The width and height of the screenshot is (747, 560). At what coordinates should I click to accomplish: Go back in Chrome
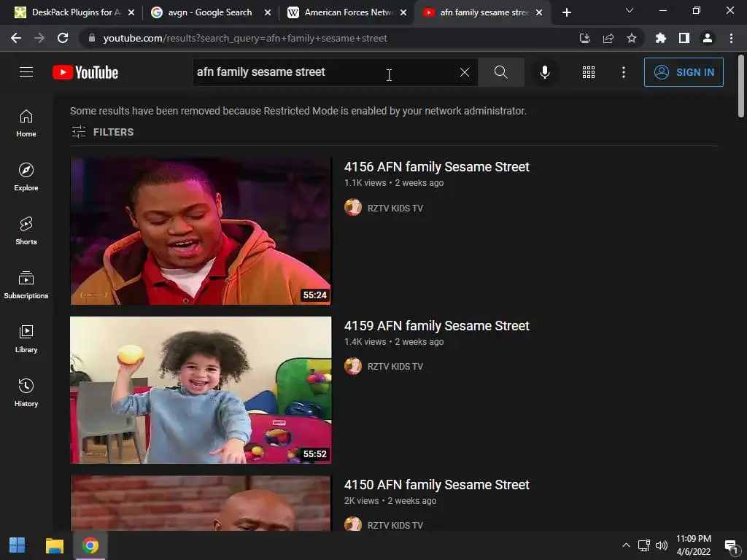(16, 38)
